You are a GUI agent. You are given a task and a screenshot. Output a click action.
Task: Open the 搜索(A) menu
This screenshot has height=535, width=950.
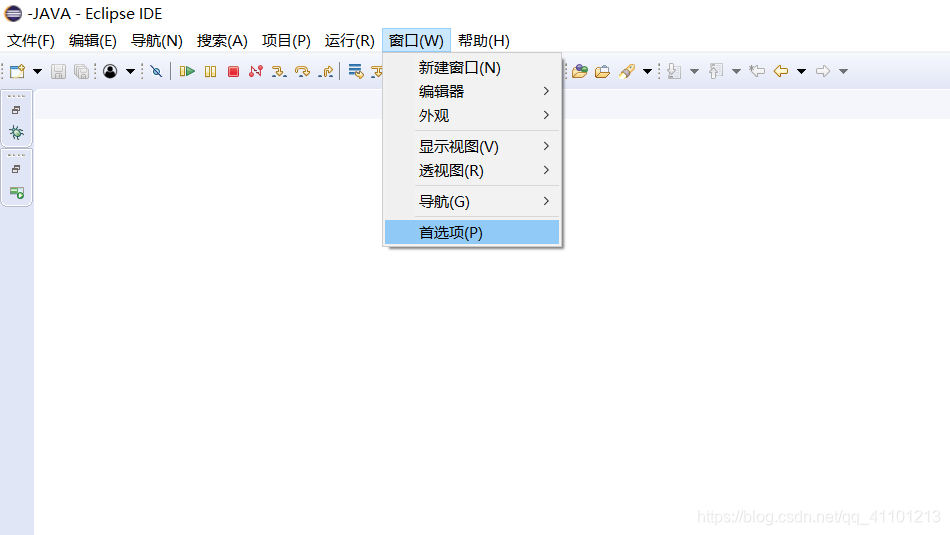tap(222, 41)
